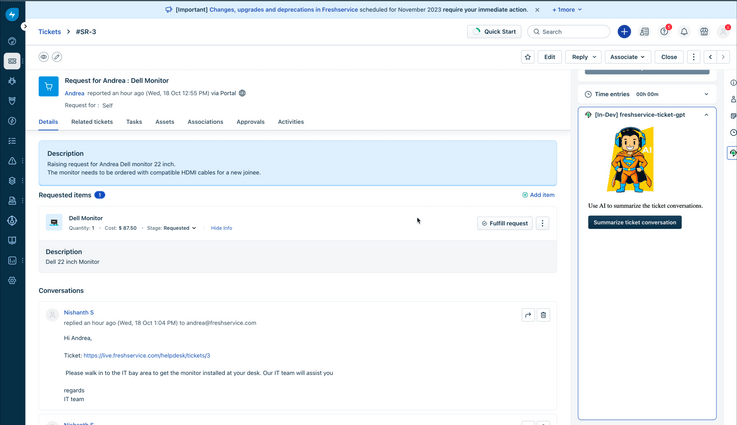Open the Associations tab
Image resolution: width=737 pixels, height=425 pixels.
click(x=205, y=122)
